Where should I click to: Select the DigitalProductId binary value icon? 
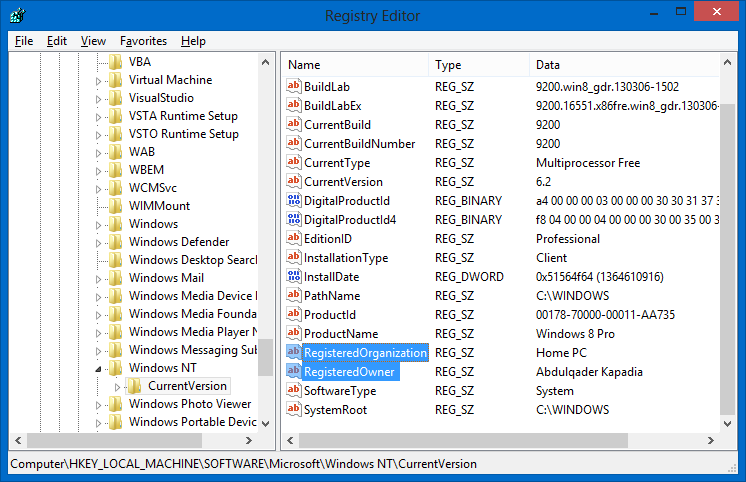pos(294,200)
